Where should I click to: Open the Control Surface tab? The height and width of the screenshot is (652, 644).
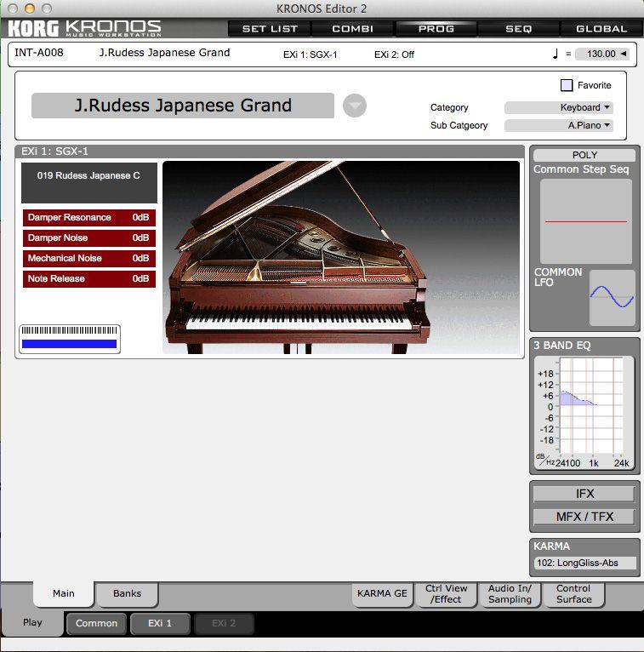point(573,594)
